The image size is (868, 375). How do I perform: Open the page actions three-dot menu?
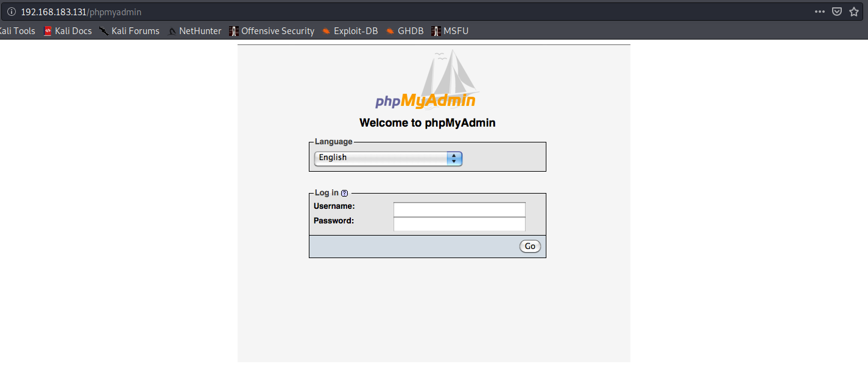(x=820, y=12)
